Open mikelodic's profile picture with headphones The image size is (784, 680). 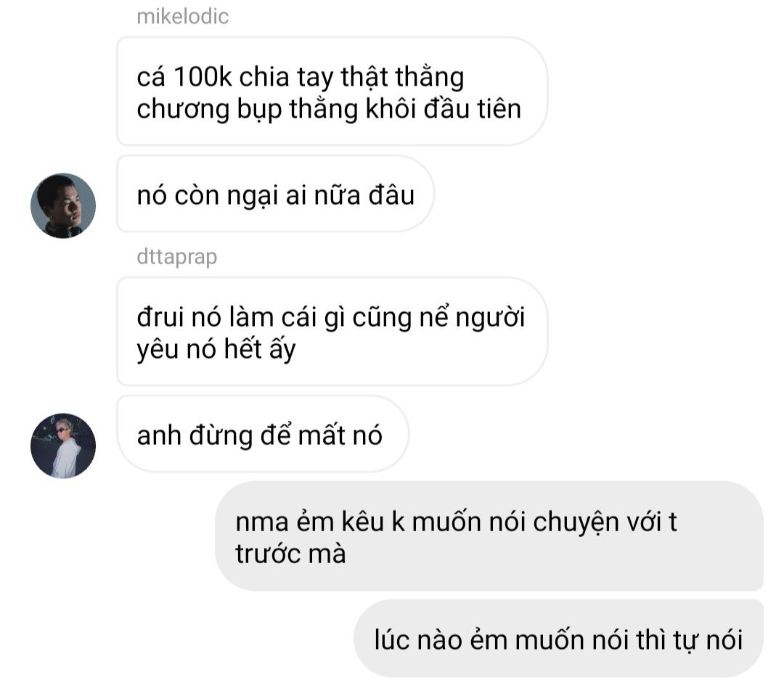click(x=63, y=205)
